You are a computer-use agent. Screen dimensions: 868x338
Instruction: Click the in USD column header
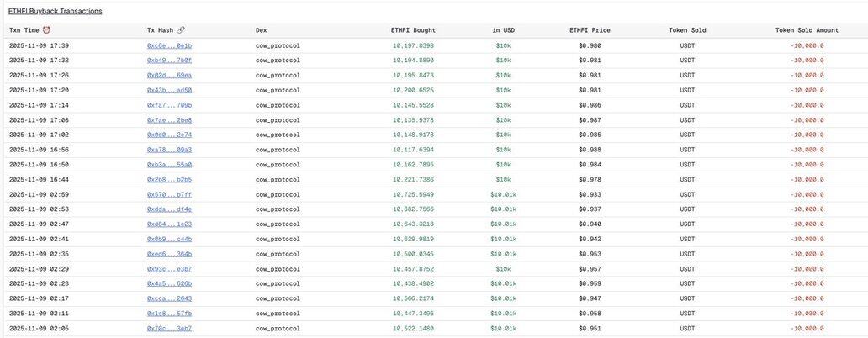[503, 30]
